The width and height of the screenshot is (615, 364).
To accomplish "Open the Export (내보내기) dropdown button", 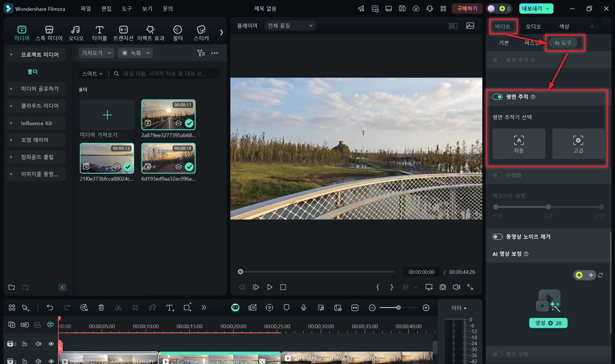I will (536, 9).
